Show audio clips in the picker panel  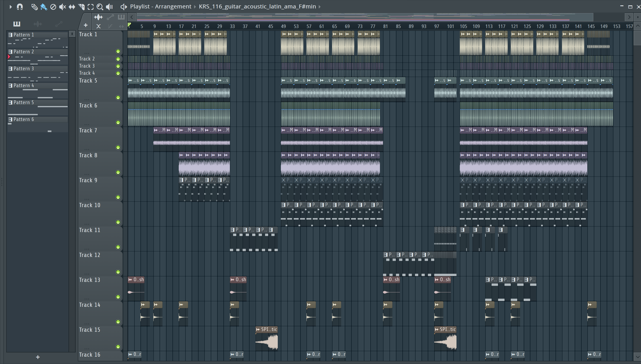(x=38, y=24)
